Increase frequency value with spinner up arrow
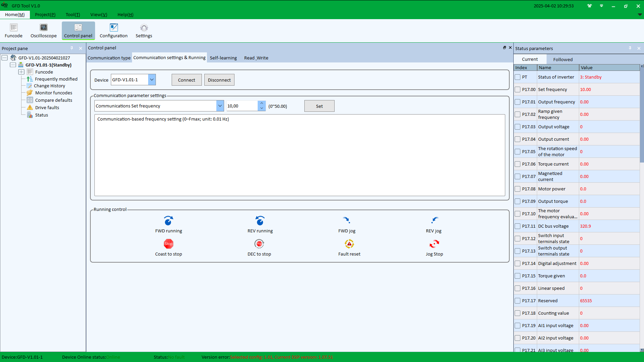The image size is (644, 362). tap(262, 103)
